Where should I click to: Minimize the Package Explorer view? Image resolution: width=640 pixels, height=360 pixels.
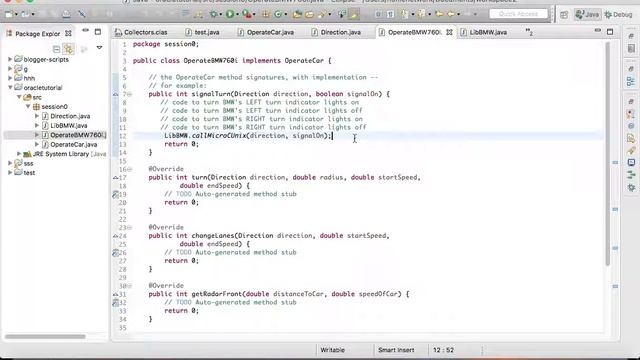click(85, 31)
